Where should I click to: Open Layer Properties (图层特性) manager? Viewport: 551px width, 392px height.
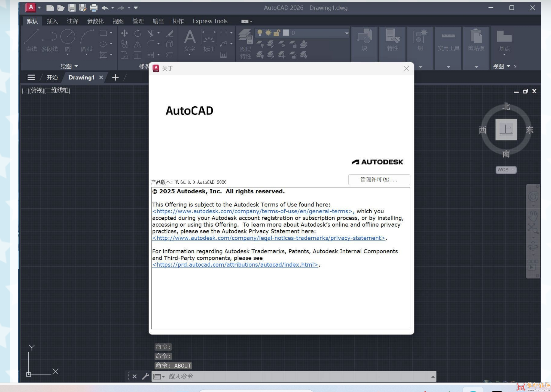(246, 44)
